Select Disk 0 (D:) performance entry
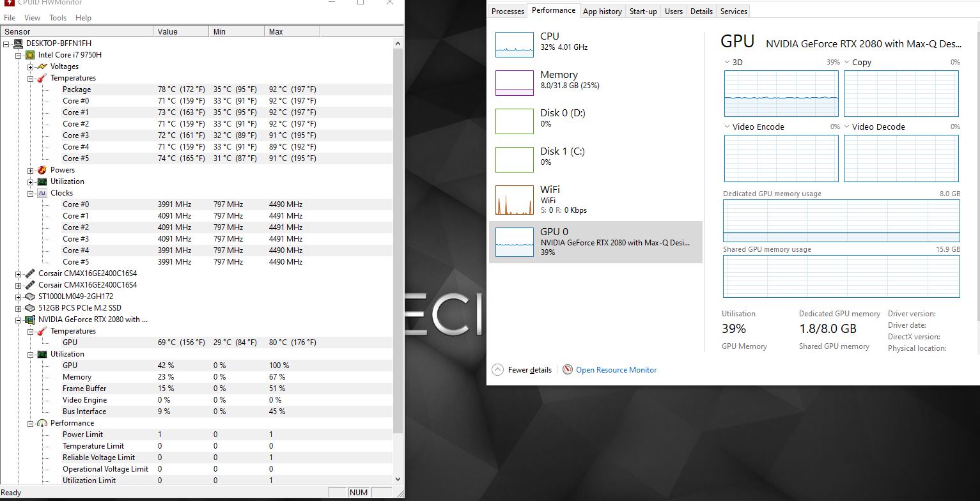The image size is (980, 501). [x=595, y=121]
